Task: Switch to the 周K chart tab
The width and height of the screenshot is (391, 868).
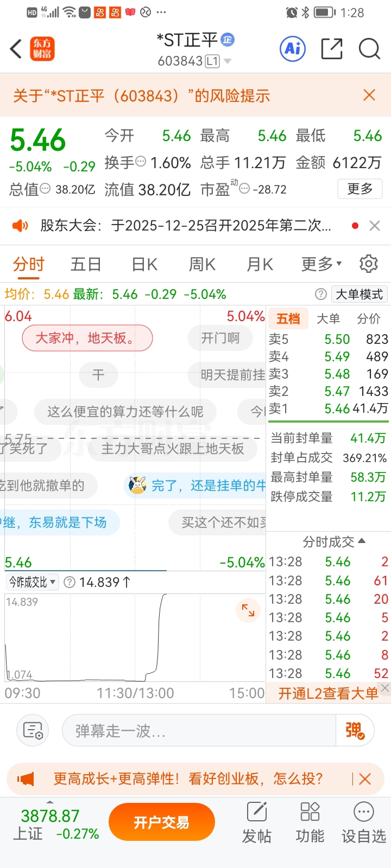Action: pos(202,264)
